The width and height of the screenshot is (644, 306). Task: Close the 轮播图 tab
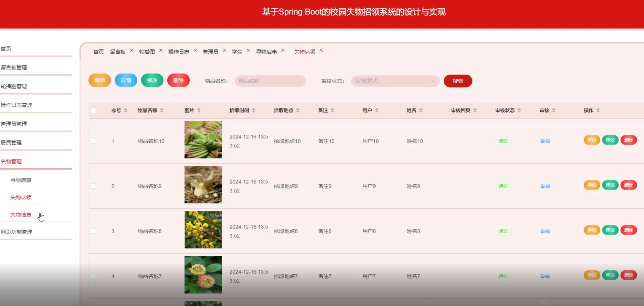tap(161, 50)
